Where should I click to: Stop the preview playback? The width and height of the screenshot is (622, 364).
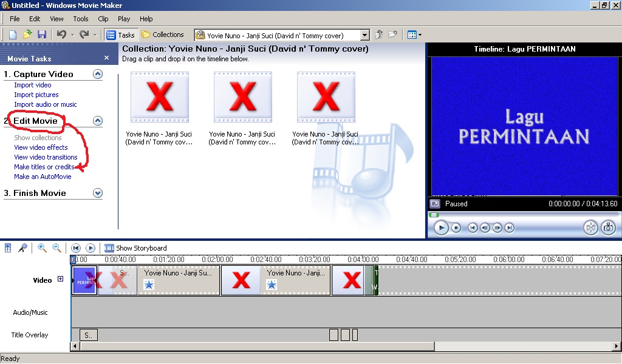click(x=456, y=227)
